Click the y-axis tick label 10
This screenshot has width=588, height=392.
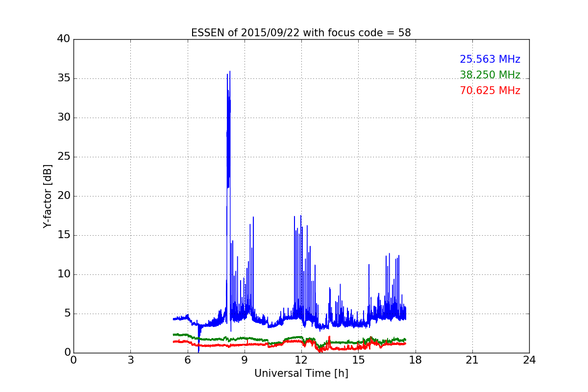64,274
